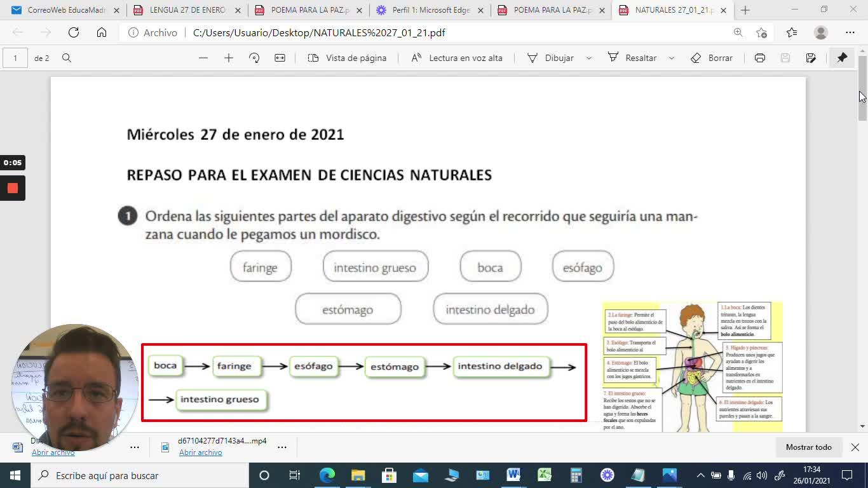Start Lectura en voz alta
Screen dimensions: 868x488
pyautogui.click(x=457, y=58)
